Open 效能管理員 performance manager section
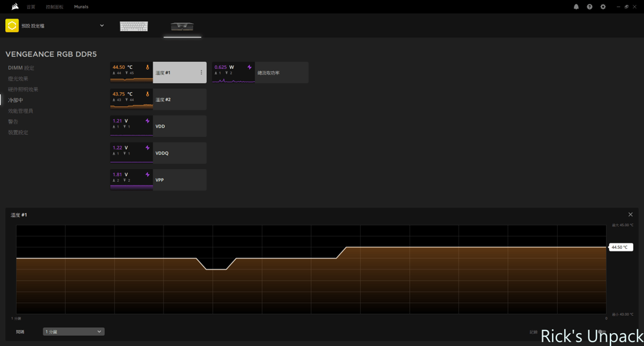The width and height of the screenshot is (644, 346). tap(21, 111)
